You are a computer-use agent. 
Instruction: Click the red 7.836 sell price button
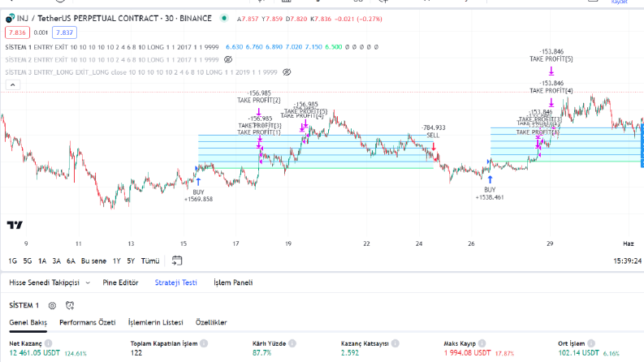pos(17,32)
